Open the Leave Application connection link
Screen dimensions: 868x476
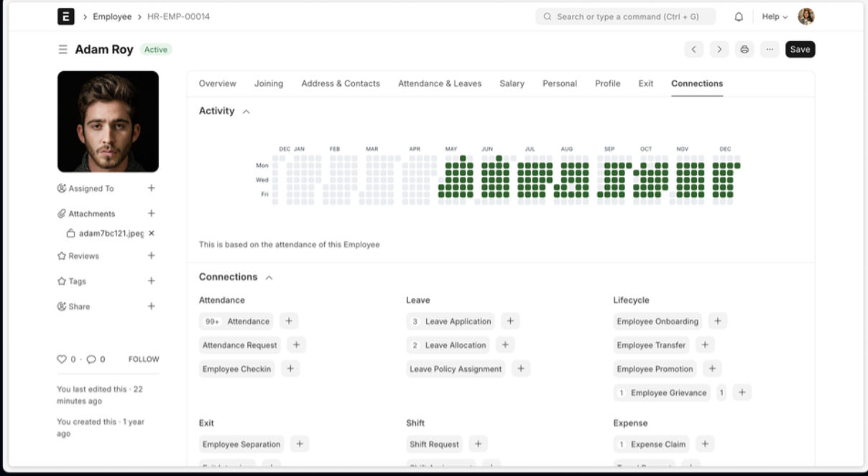coord(458,321)
